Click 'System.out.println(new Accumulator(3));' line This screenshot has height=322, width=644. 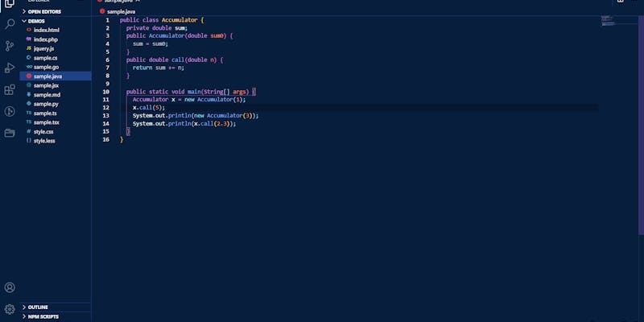coord(196,115)
